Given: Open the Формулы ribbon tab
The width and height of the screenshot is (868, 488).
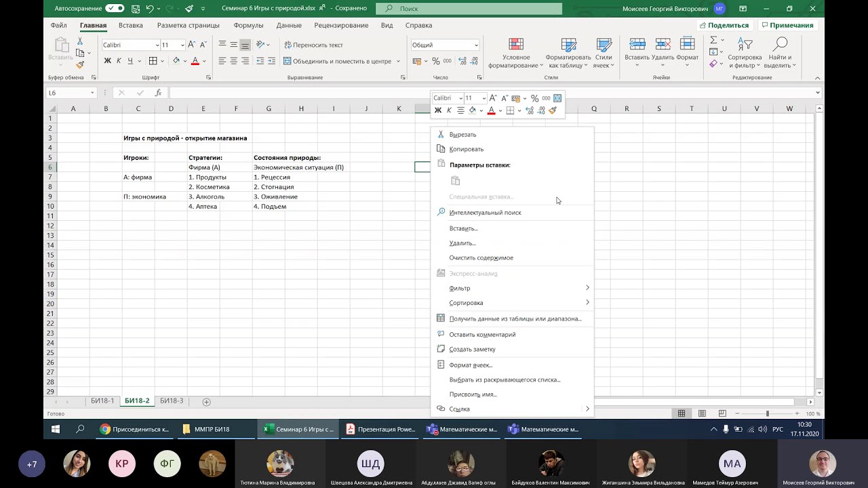Looking at the screenshot, I should [x=248, y=25].
